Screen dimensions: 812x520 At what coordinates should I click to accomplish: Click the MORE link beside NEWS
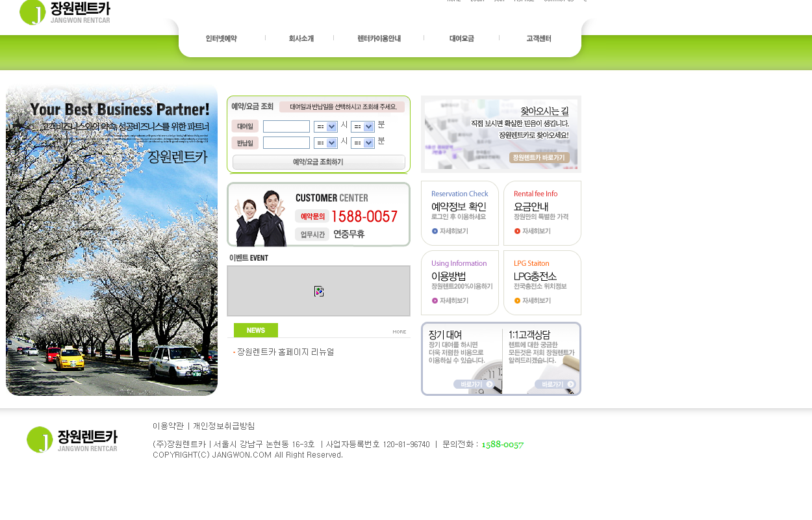400,331
